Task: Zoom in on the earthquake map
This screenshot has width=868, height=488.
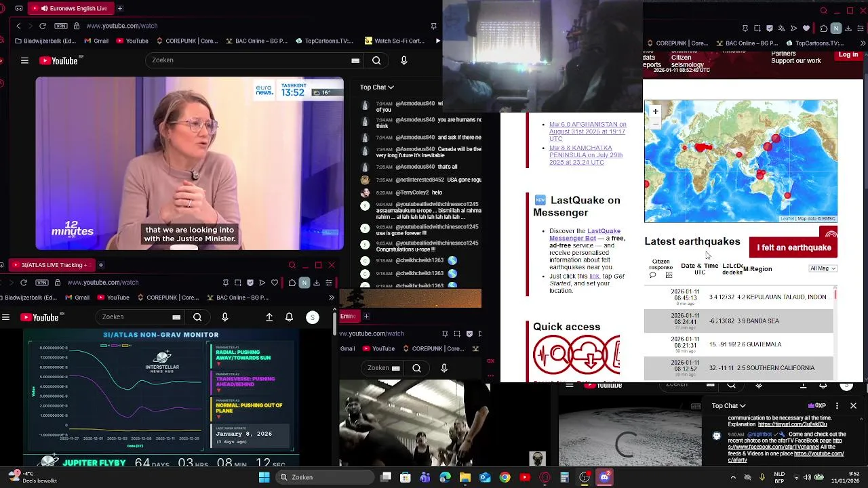Action: click(x=655, y=111)
